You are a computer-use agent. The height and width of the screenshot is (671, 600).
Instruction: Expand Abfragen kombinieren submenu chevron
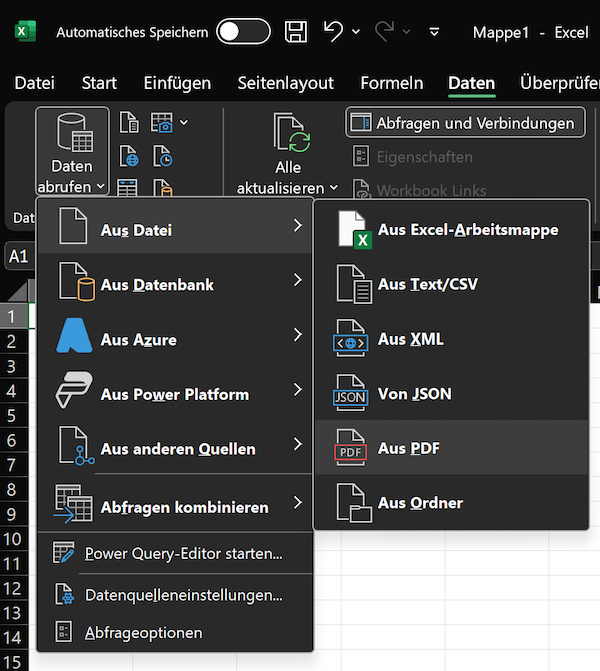click(x=297, y=502)
